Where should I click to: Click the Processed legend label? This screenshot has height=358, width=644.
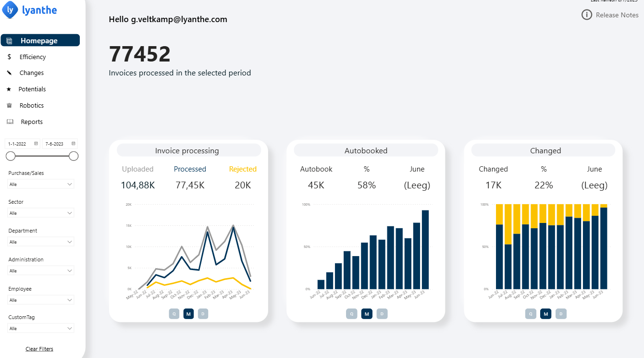pyautogui.click(x=190, y=169)
